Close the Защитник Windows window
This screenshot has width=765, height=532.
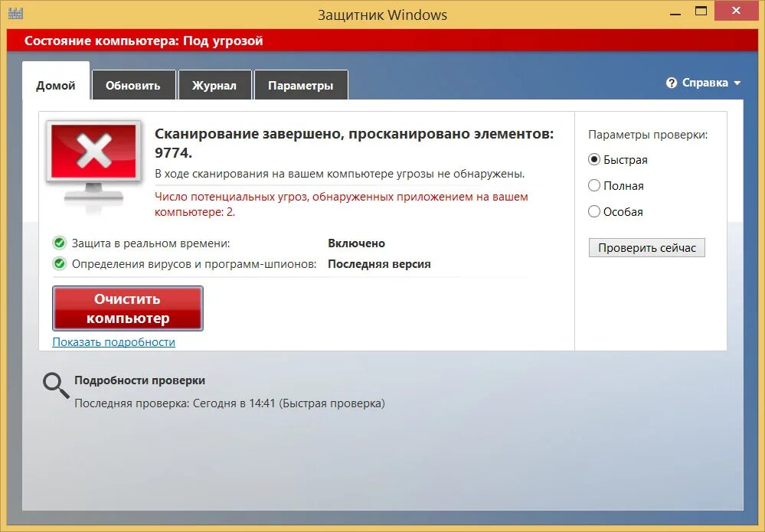(736, 11)
